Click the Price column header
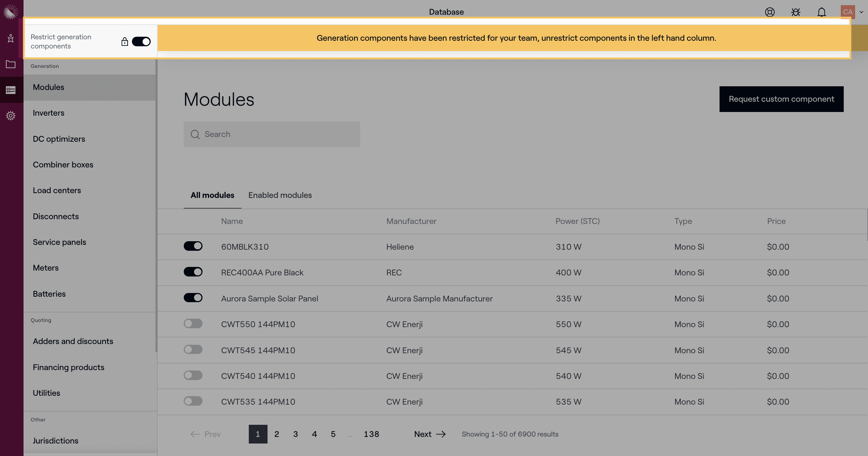This screenshot has height=456, width=868. pos(776,221)
